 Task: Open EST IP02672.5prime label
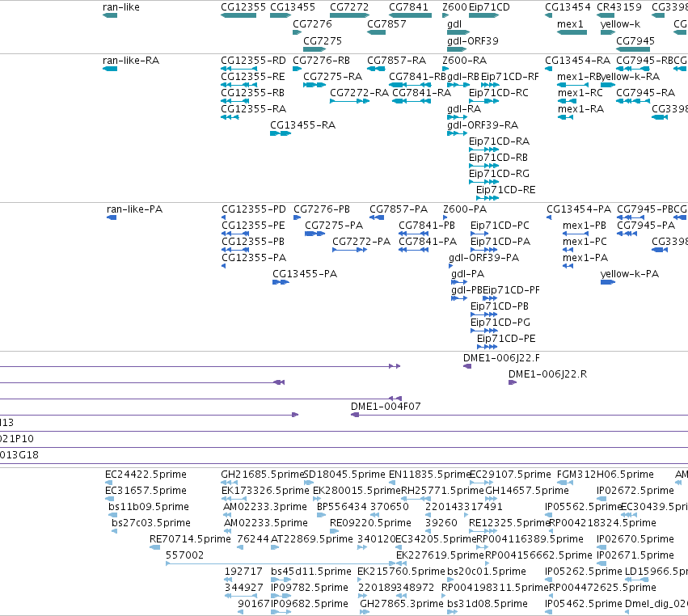[x=635, y=491]
